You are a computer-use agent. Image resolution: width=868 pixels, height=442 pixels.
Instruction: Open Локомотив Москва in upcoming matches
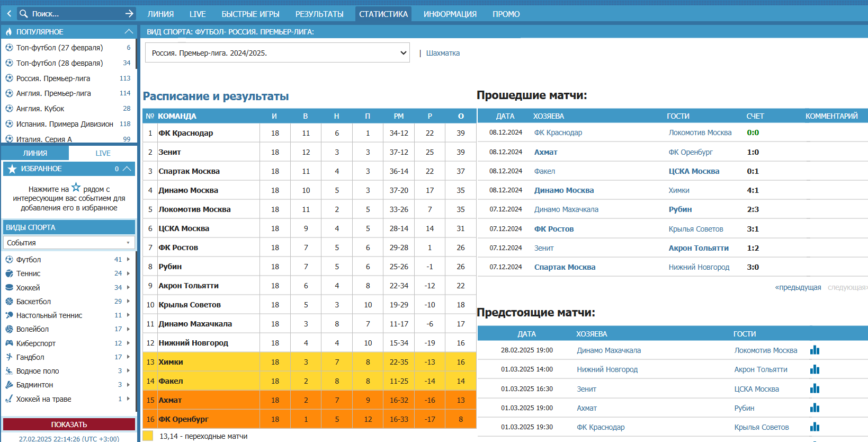pyautogui.click(x=766, y=350)
